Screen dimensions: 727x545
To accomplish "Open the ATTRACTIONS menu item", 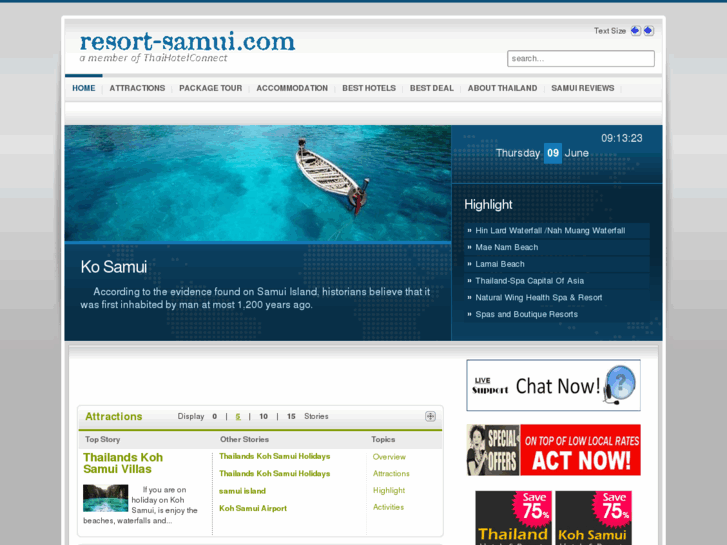I will [x=137, y=88].
